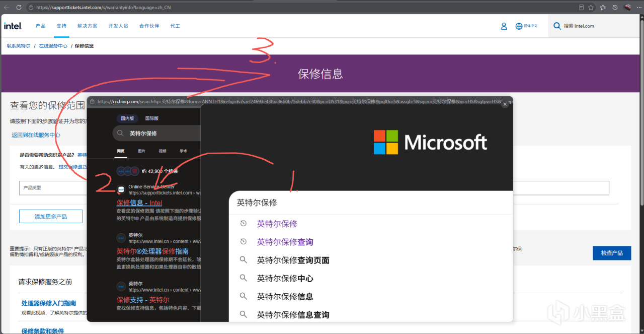Reload the page with refresh icon
This screenshot has width=644, height=334.
(x=19, y=8)
